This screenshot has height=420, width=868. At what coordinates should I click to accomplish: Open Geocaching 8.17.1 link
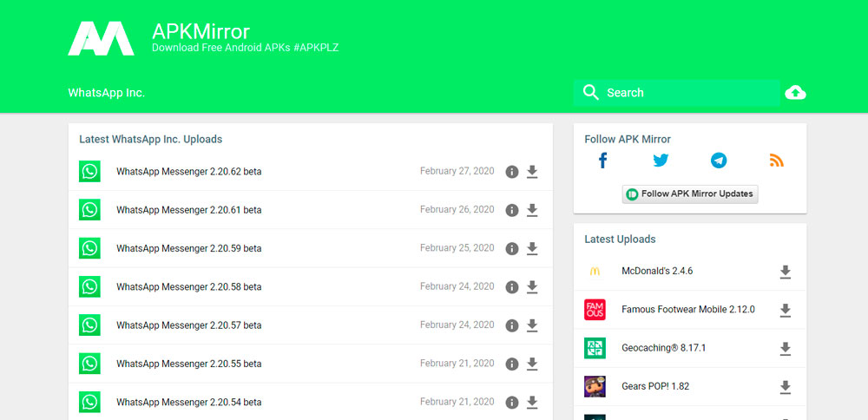(x=664, y=348)
